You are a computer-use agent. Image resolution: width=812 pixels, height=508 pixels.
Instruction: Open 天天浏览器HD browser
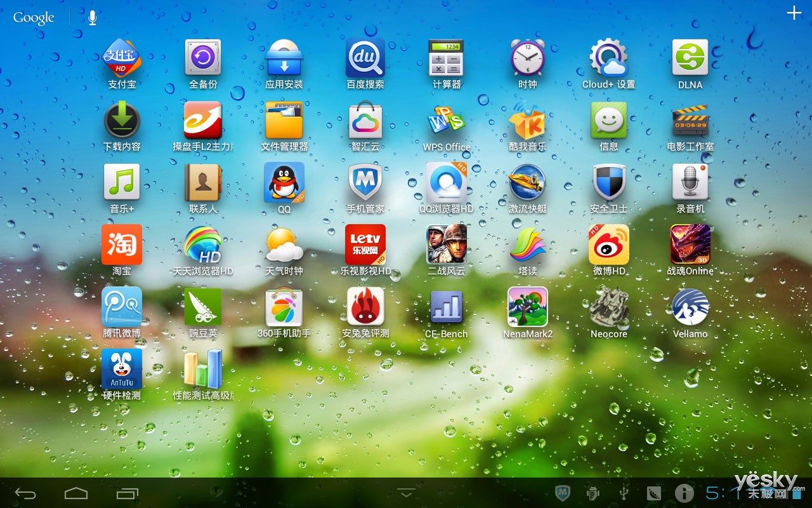click(x=203, y=244)
